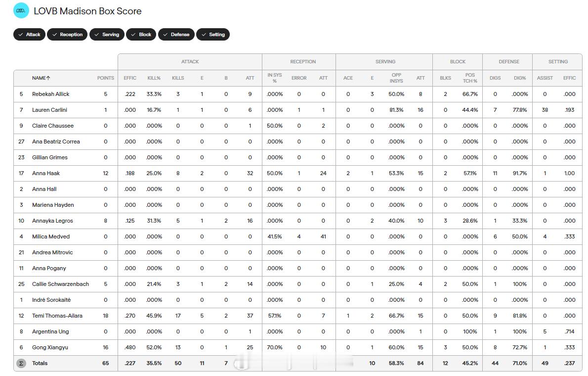
Task: Click Temi Thomas-Ailara's 18 points value
Action: tap(105, 316)
